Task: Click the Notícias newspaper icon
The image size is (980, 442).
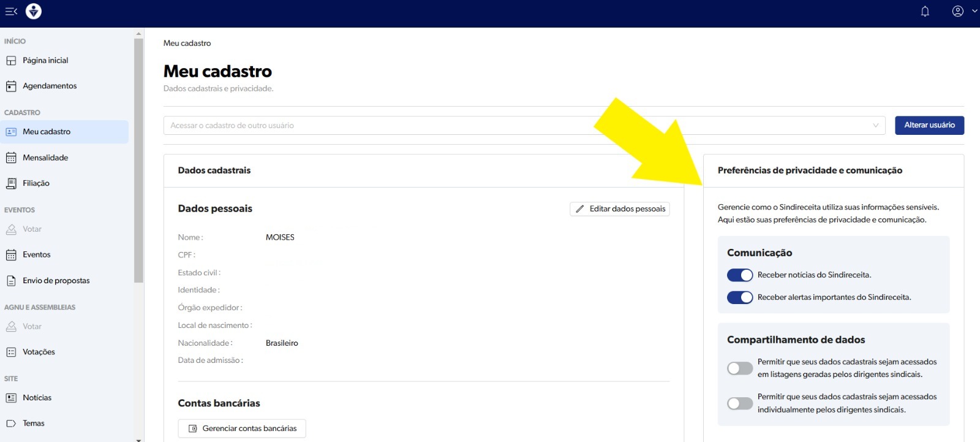Action: tap(11, 398)
